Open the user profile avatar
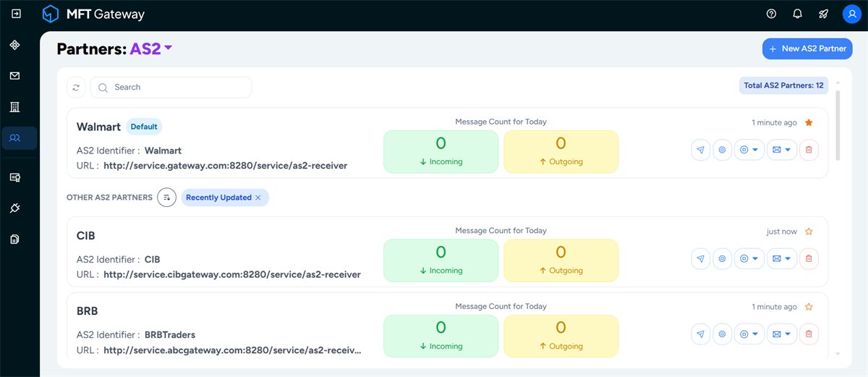The image size is (868, 377). 851,14
